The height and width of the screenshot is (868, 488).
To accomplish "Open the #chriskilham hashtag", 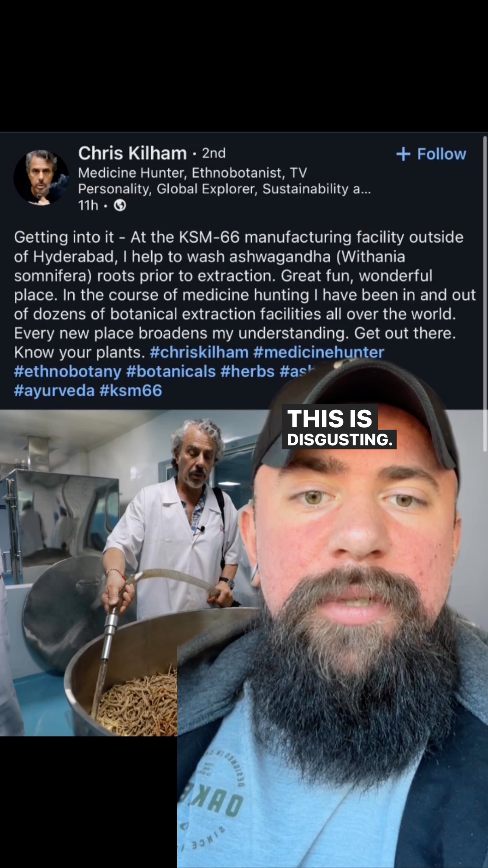I will [x=199, y=352].
